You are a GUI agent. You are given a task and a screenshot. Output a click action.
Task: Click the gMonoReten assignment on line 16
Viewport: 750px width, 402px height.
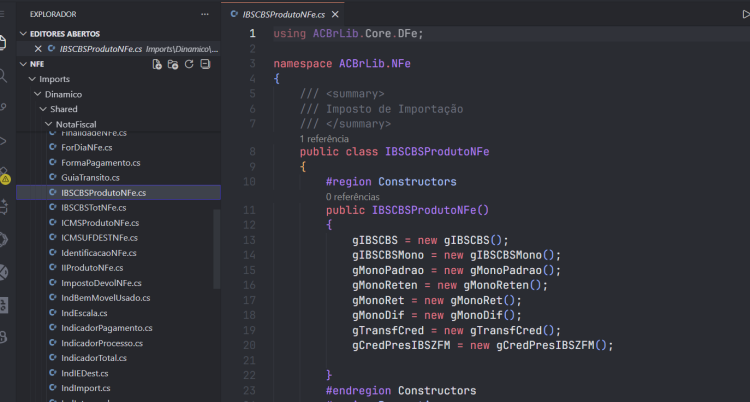pyautogui.click(x=450, y=285)
